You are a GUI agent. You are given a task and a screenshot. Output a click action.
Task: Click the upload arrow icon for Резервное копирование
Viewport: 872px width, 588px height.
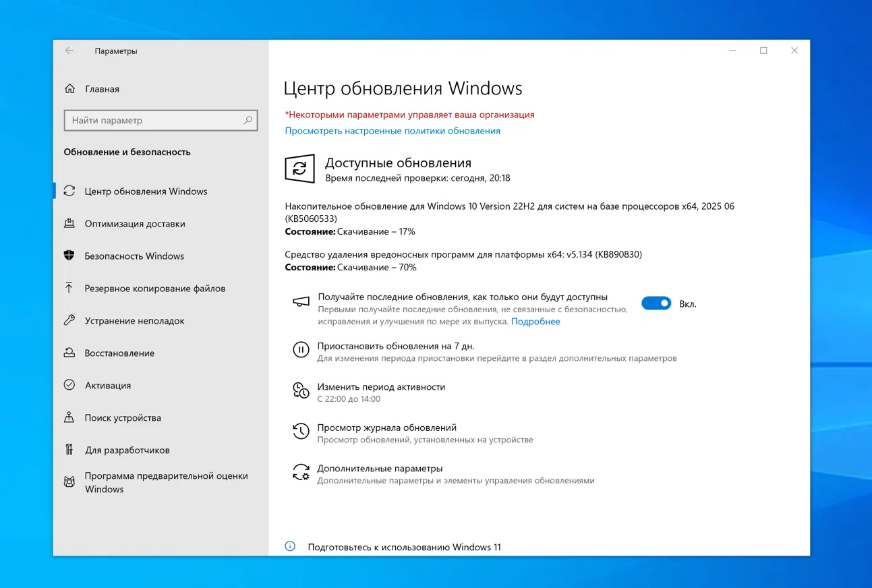point(69,288)
